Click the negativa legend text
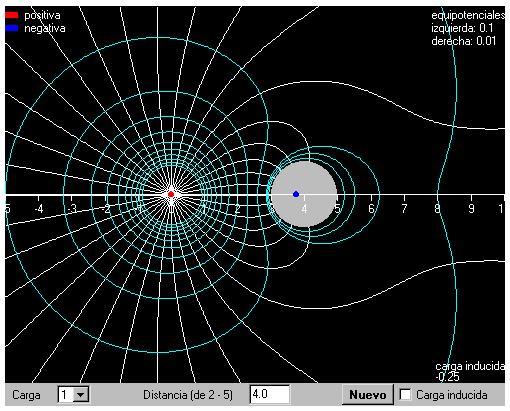This screenshot has height=411, width=510. coord(45,28)
